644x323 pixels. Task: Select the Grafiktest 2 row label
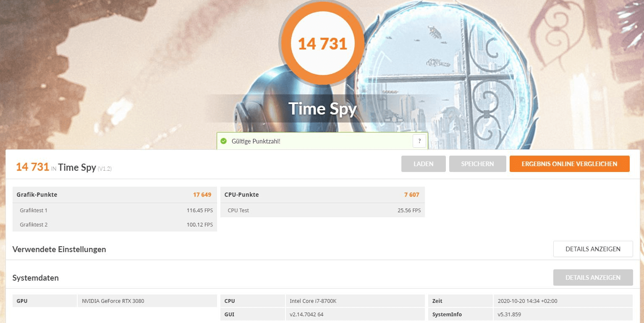(x=34, y=224)
